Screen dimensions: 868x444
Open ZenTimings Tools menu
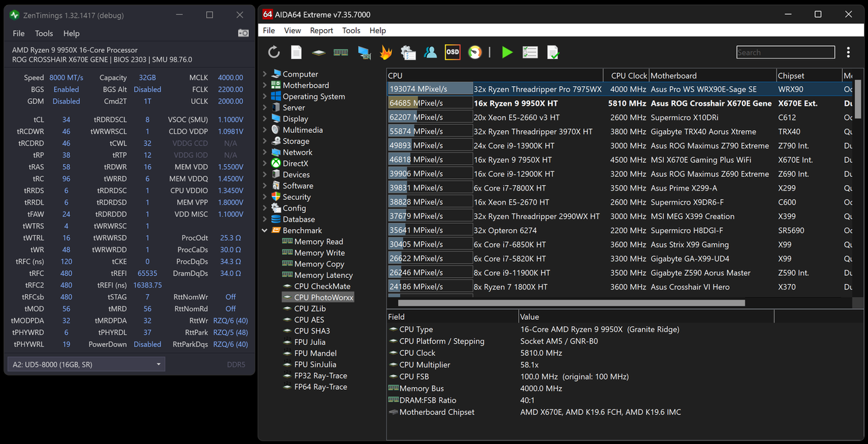tap(44, 33)
